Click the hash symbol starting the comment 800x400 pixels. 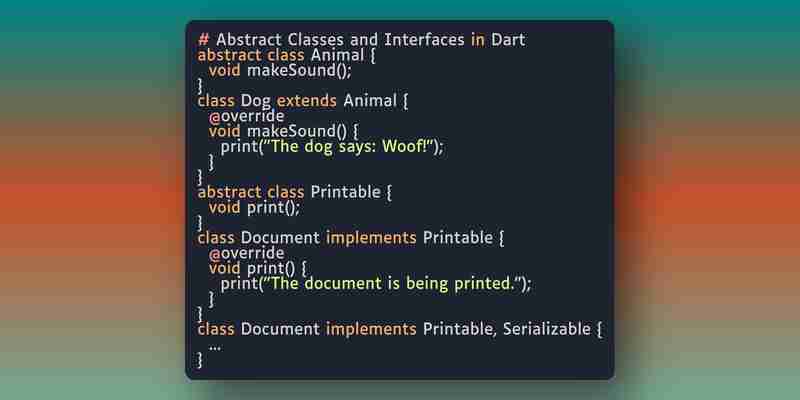pyautogui.click(x=204, y=39)
